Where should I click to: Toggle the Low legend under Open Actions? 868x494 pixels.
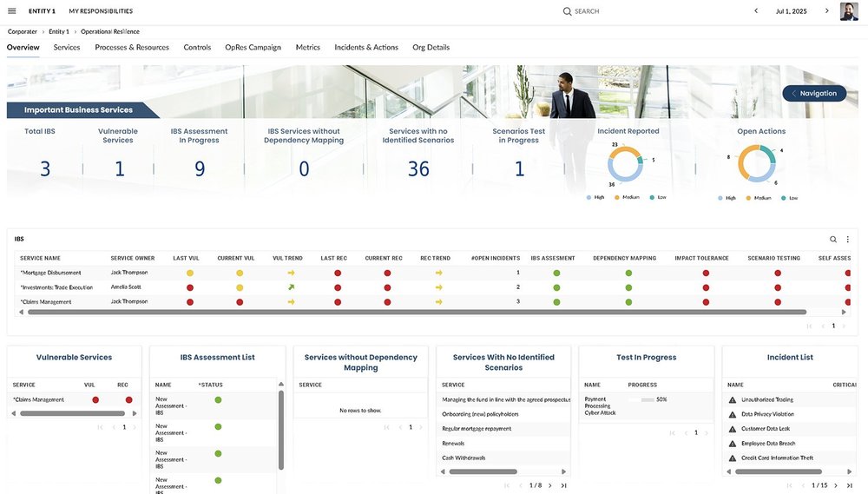point(789,198)
